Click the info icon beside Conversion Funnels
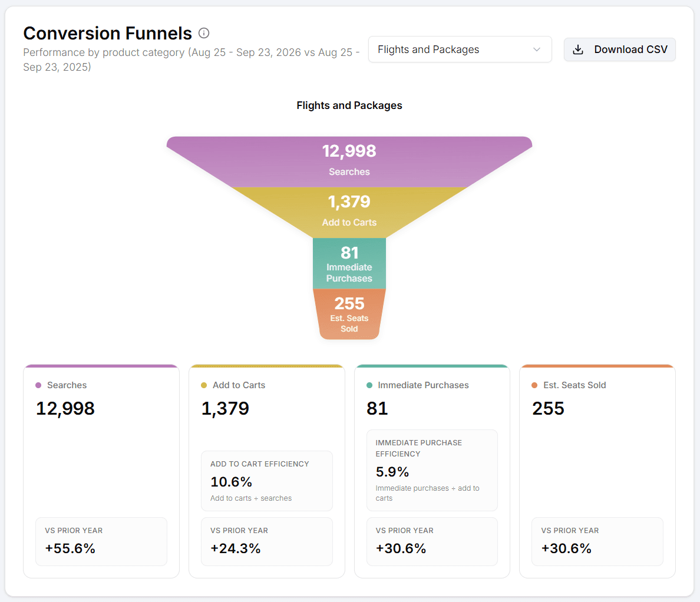 click(x=203, y=33)
